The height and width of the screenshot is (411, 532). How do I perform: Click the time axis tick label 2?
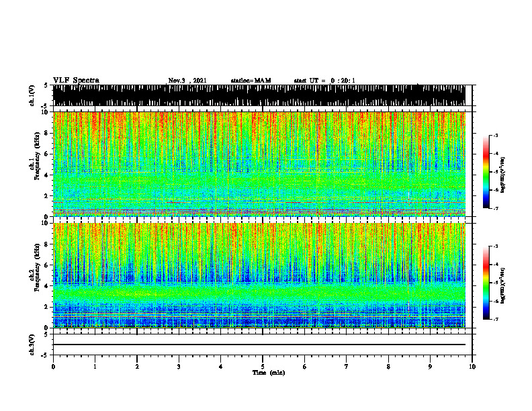pyautogui.click(x=137, y=367)
